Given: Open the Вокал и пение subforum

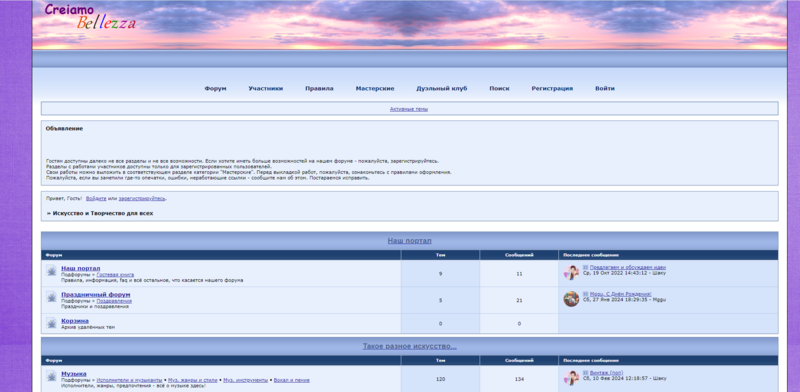Looking at the screenshot, I should (x=291, y=380).
